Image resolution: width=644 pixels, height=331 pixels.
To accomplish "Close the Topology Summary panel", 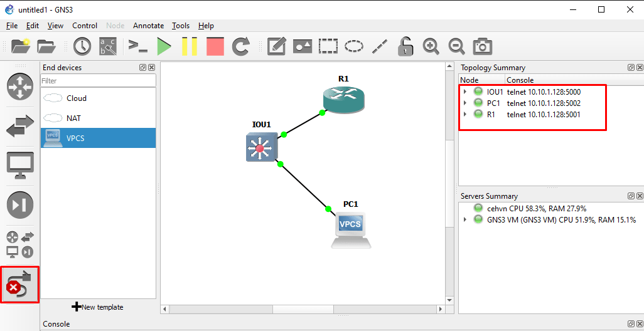I will [x=640, y=67].
